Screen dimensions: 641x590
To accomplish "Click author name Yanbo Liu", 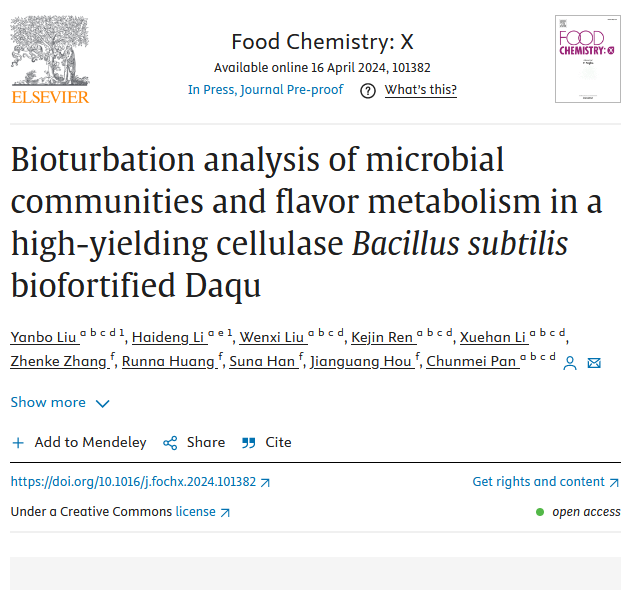I will coord(43,336).
